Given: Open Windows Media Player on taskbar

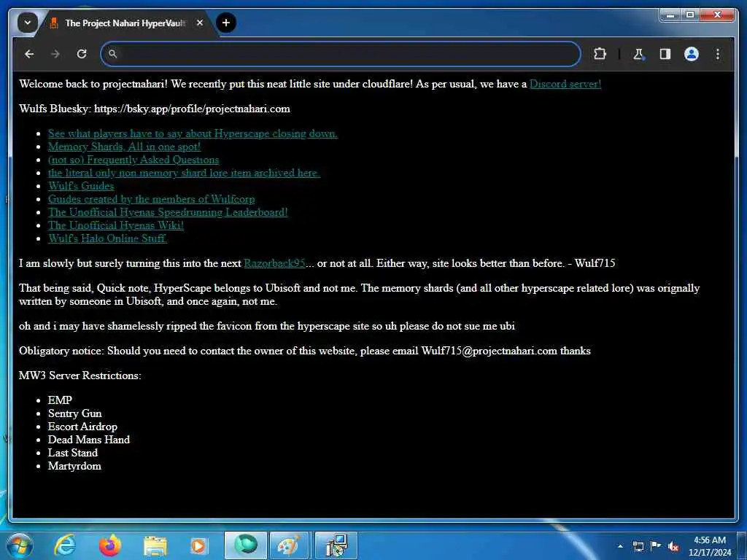Looking at the screenshot, I should (198, 546).
